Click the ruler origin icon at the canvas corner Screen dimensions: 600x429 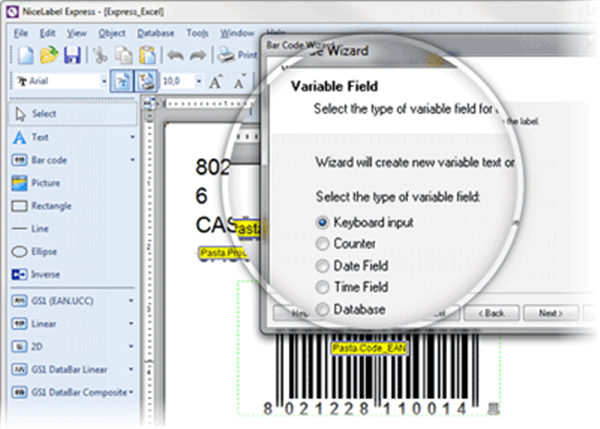[149, 103]
